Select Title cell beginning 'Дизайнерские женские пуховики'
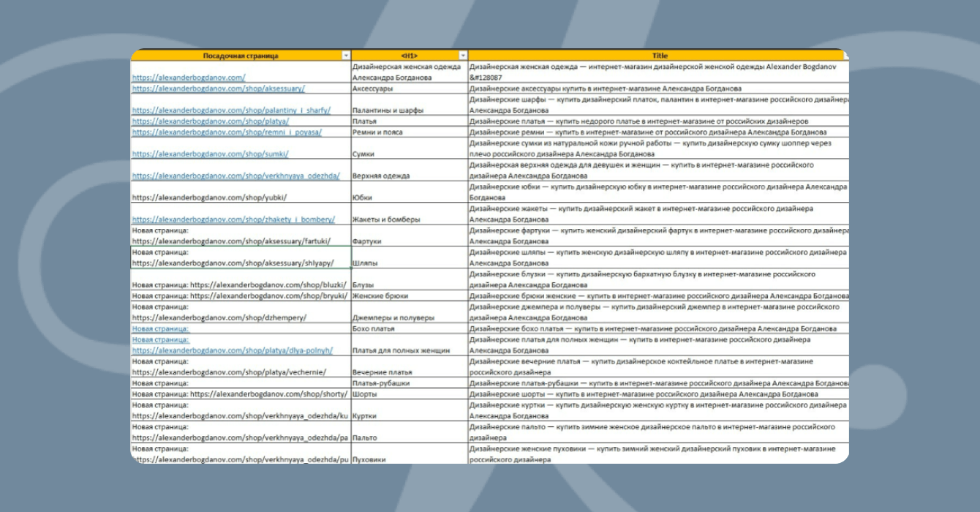 coord(659,453)
